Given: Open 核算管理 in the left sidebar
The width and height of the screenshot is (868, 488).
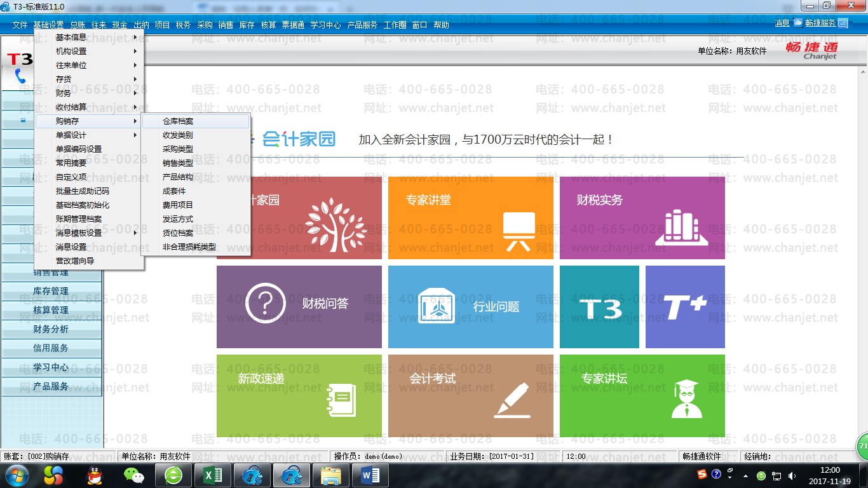Looking at the screenshot, I should (51, 310).
